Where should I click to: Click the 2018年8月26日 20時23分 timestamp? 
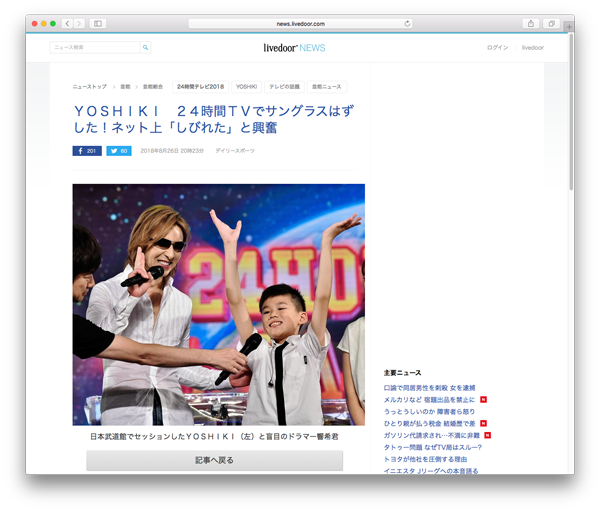(172, 151)
